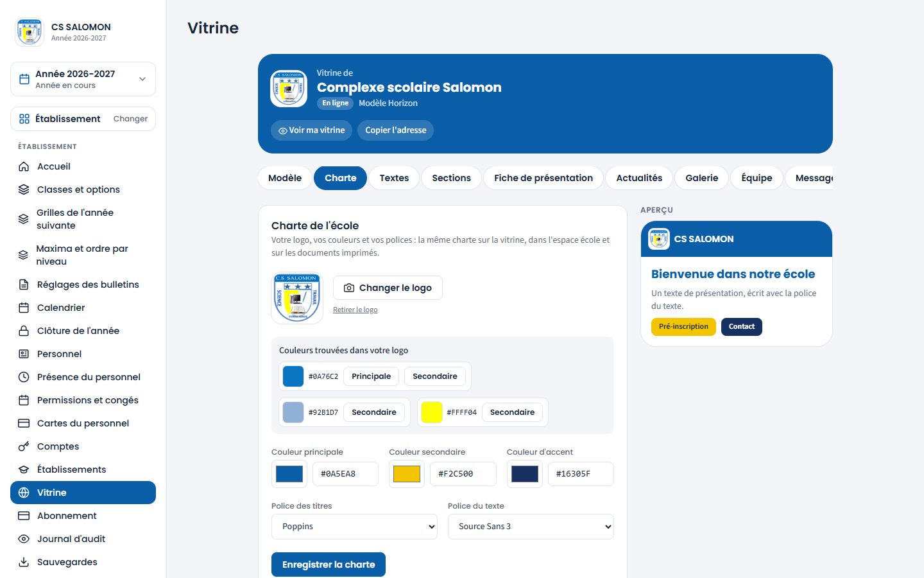
Task: Click the Personnel ID card icon
Action: pyautogui.click(x=24, y=354)
